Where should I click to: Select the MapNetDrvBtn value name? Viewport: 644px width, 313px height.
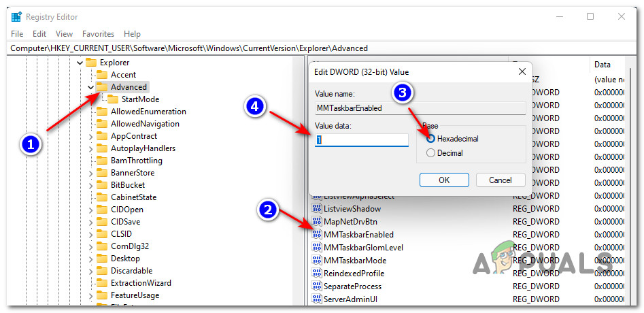click(x=351, y=222)
